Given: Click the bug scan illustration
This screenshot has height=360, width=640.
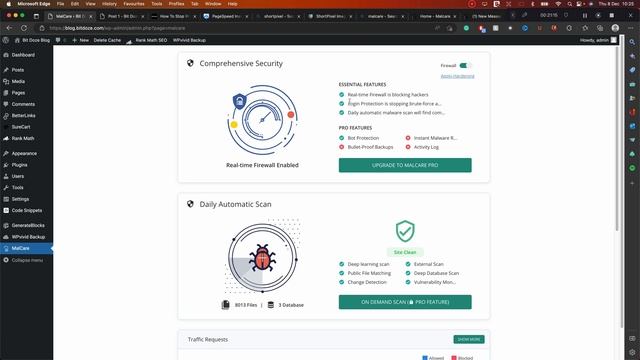Looking at the screenshot, I should point(262,258).
